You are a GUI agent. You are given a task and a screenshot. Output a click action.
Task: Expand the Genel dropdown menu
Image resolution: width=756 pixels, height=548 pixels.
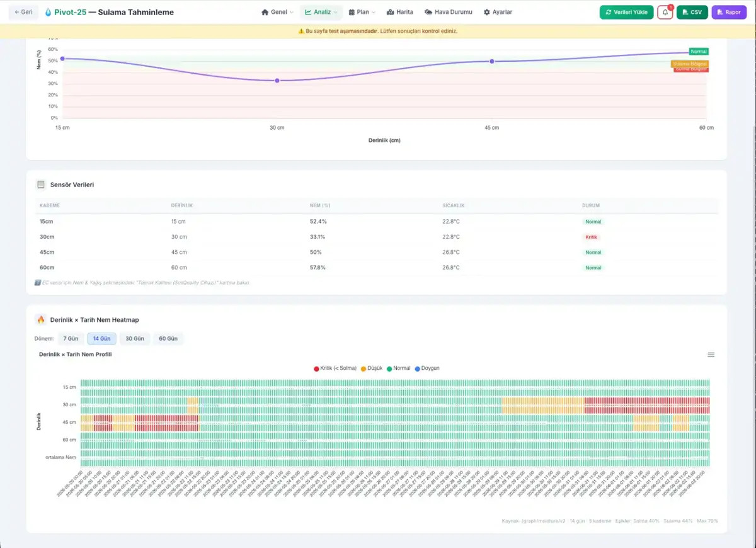tap(277, 12)
